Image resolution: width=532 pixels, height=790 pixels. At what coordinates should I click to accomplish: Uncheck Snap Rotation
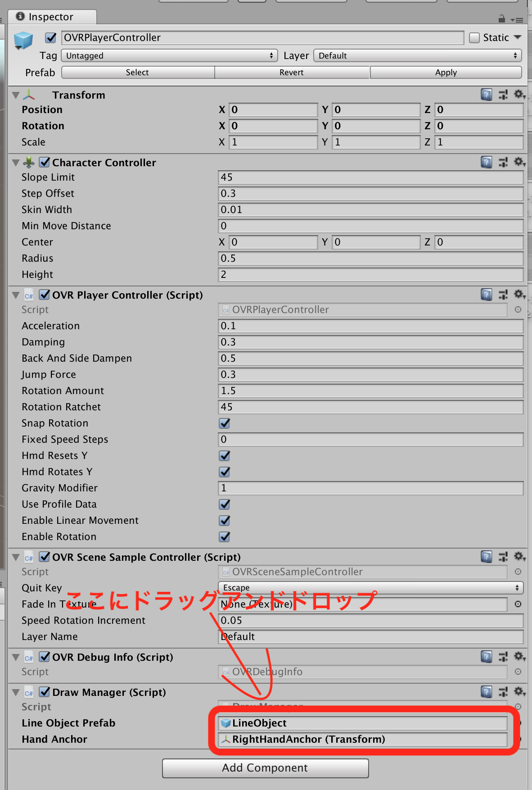point(225,423)
